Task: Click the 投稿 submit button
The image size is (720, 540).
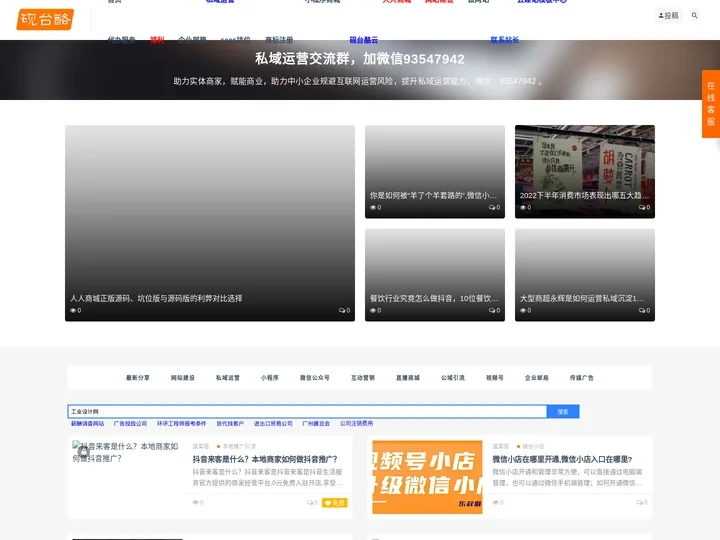Action: pyautogui.click(x=669, y=16)
